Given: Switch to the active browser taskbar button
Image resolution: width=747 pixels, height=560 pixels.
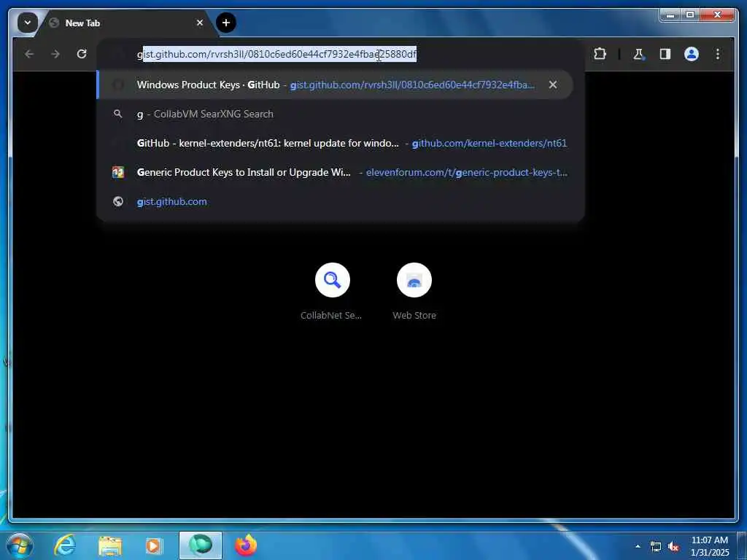Looking at the screenshot, I should coord(200,545).
